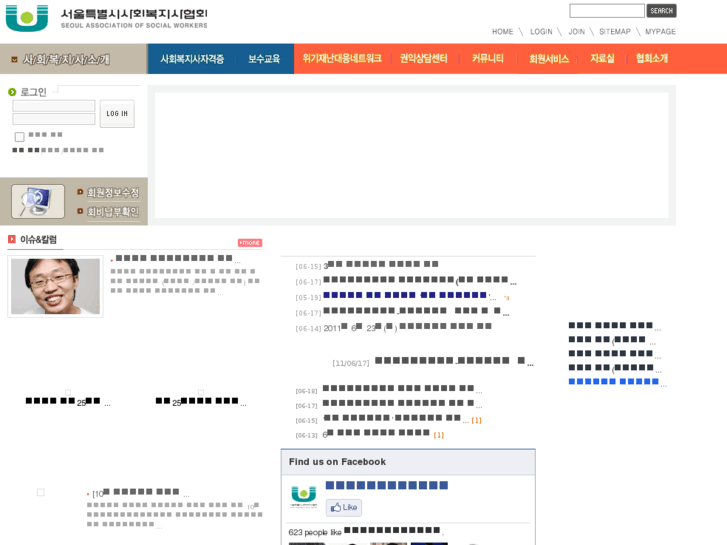Click the login password input field
Viewport: 727px width, 545px height.
pyautogui.click(x=54, y=119)
